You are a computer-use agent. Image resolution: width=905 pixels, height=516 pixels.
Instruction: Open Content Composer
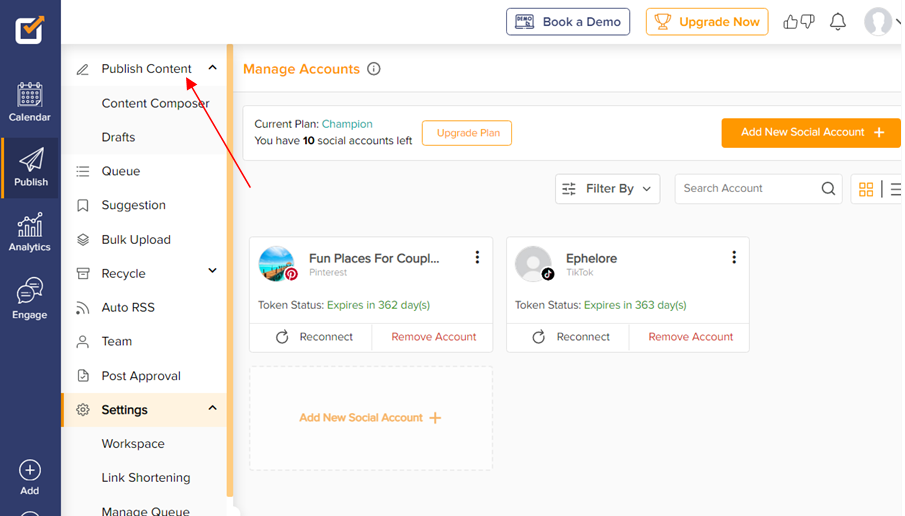155,103
